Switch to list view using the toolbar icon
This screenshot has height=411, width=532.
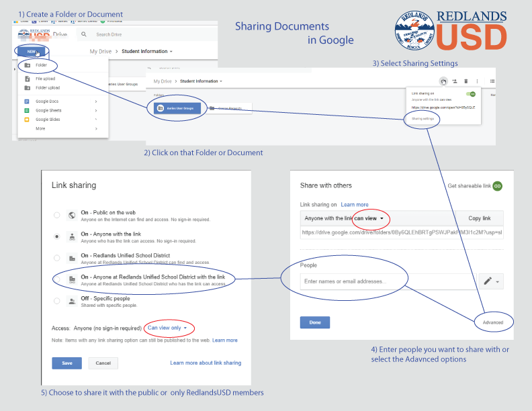[x=492, y=81]
